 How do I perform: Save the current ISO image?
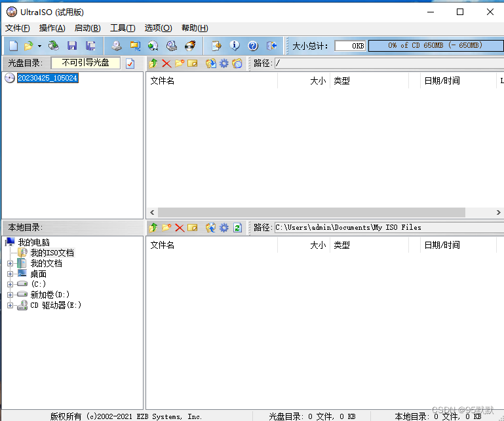coord(72,46)
